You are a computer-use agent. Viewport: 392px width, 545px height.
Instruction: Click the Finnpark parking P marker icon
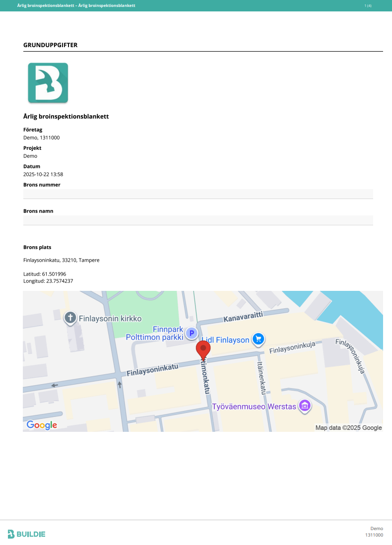pyautogui.click(x=191, y=333)
